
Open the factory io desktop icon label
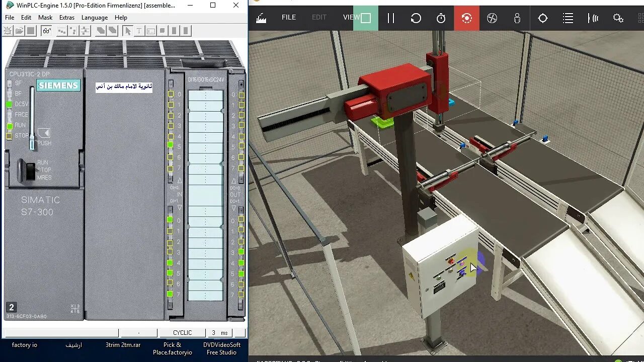point(25,345)
